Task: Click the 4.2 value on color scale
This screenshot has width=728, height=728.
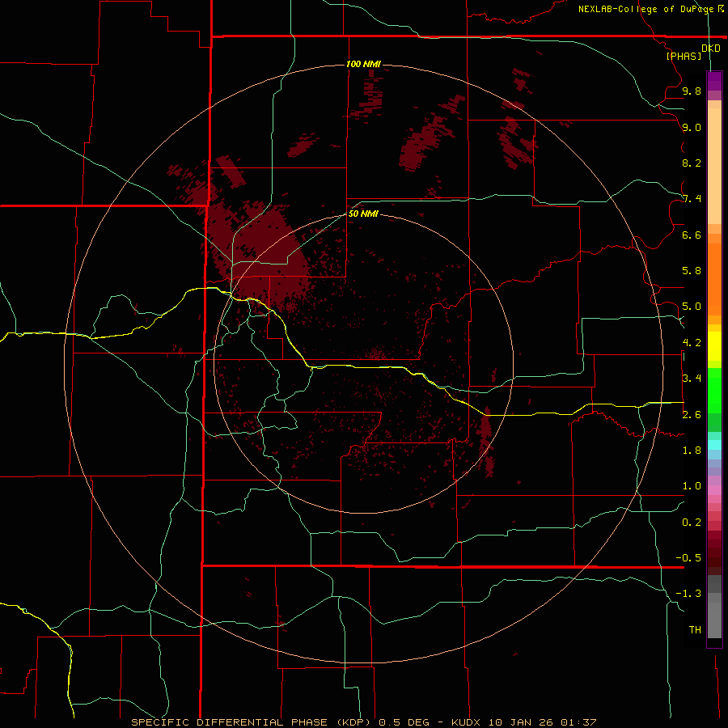Action: 692,343
